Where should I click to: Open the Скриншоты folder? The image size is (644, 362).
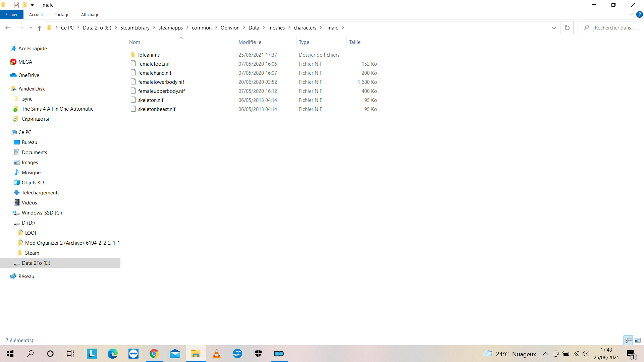[35, 119]
